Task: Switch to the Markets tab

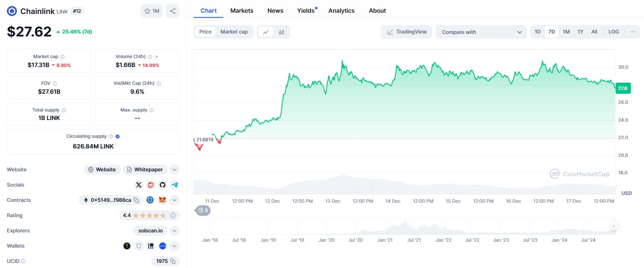Action: [x=242, y=11]
